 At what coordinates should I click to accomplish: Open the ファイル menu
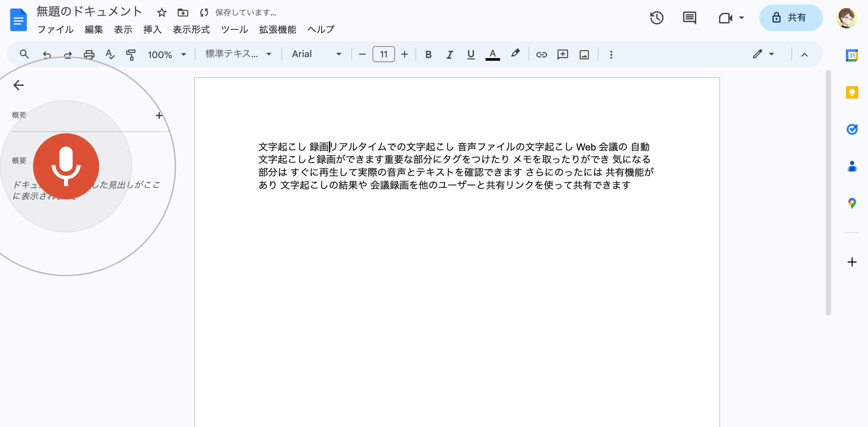pos(55,30)
